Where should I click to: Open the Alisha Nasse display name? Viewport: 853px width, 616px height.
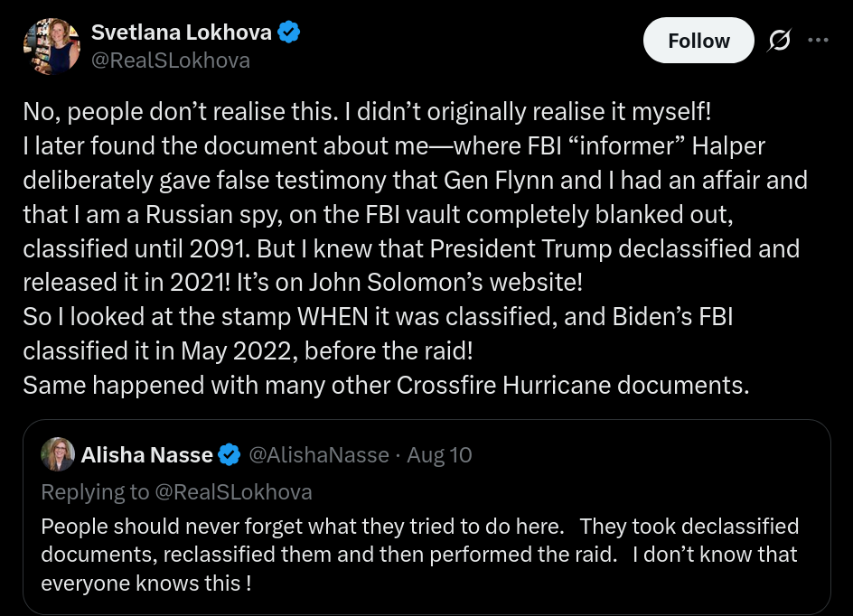[x=146, y=455]
